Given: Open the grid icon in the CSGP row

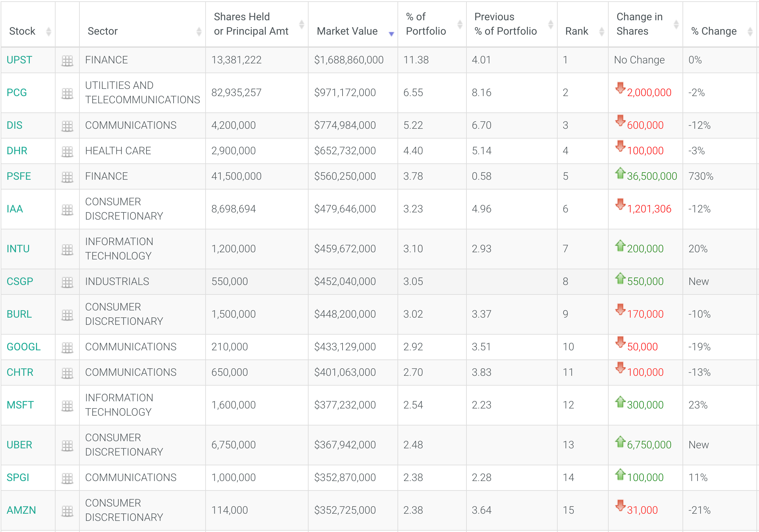Looking at the screenshot, I should (67, 282).
